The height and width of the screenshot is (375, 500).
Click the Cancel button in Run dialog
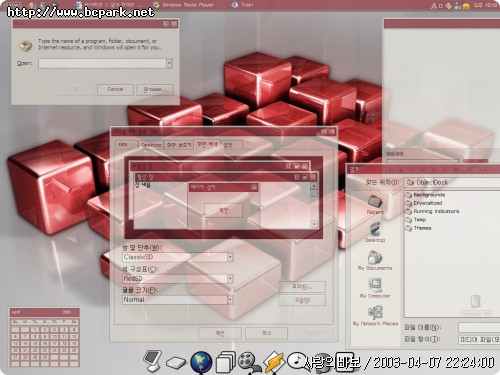(x=115, y=90)
